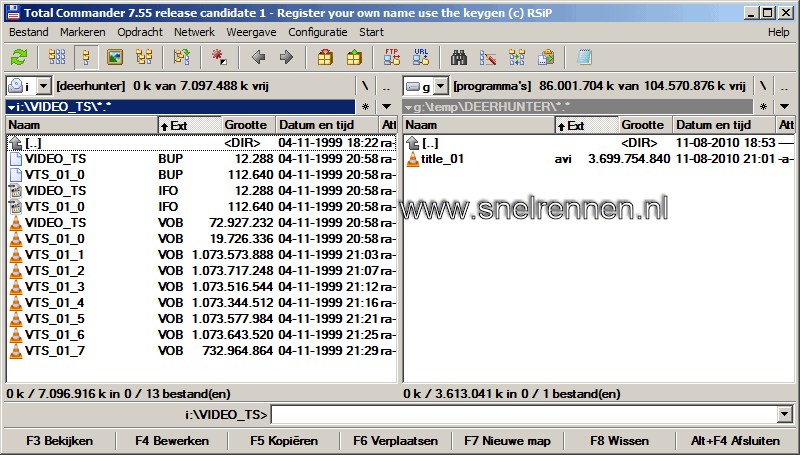This screenshot has width=800, height=455.
Task: Click right panel root directory backslash button
Action: coord(763,86)
